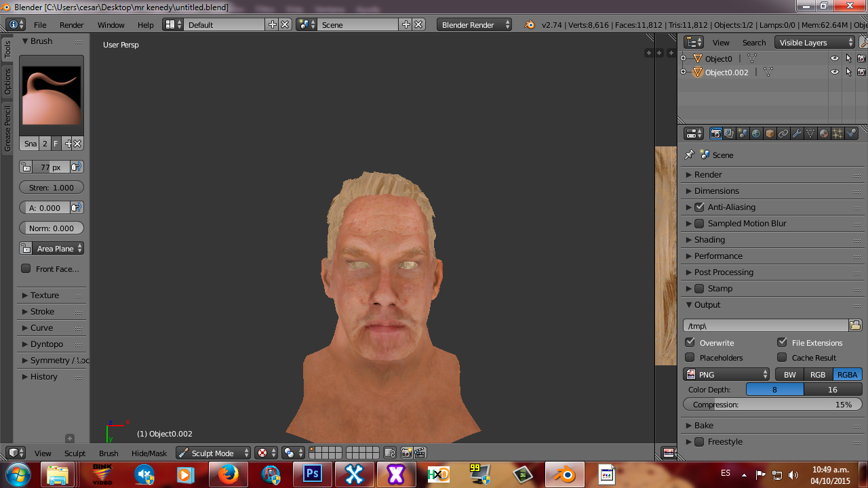Viewport: 868px width, 488px height.
Task: Expand the Dyntopo panel
Action: coord(46,344)
